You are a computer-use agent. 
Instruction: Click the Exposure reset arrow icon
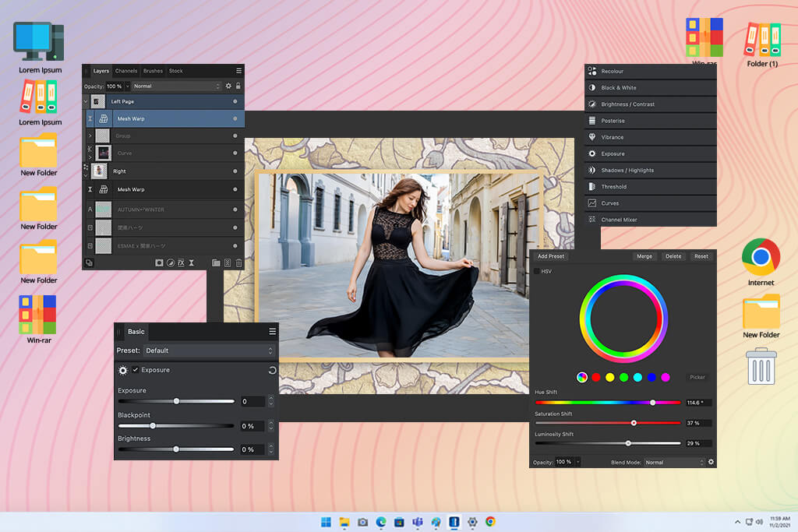272,370
